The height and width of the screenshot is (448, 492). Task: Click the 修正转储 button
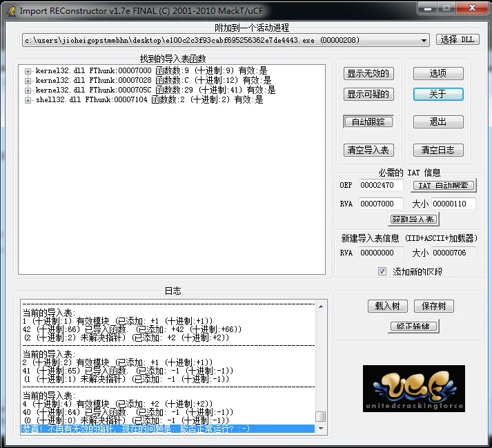(414, 327)
